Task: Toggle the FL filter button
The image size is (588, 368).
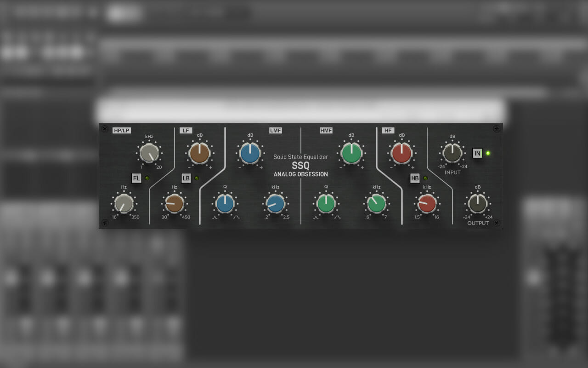Action: tap(136, 178)
